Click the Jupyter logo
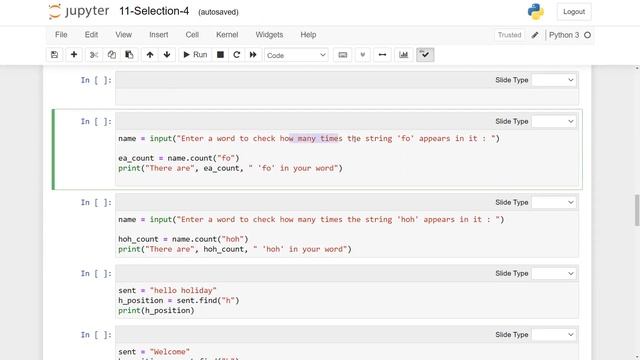 pyautogui.click(x=79, y=11)
